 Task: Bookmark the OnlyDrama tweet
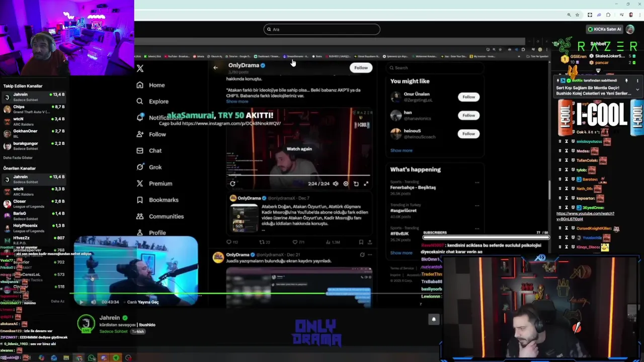click(x=361, y=242)
